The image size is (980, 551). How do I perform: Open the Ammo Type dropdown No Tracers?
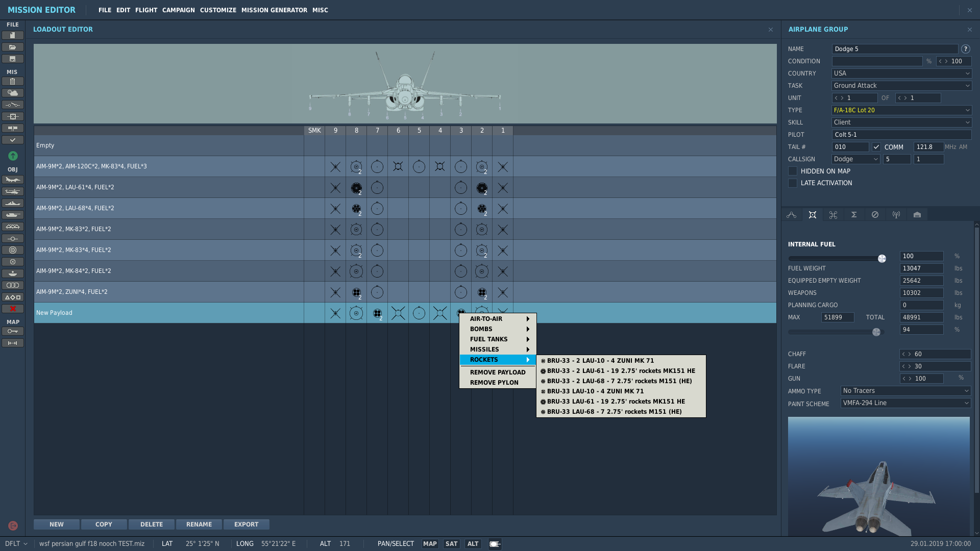pyautogui.click(x=905, y=391)
